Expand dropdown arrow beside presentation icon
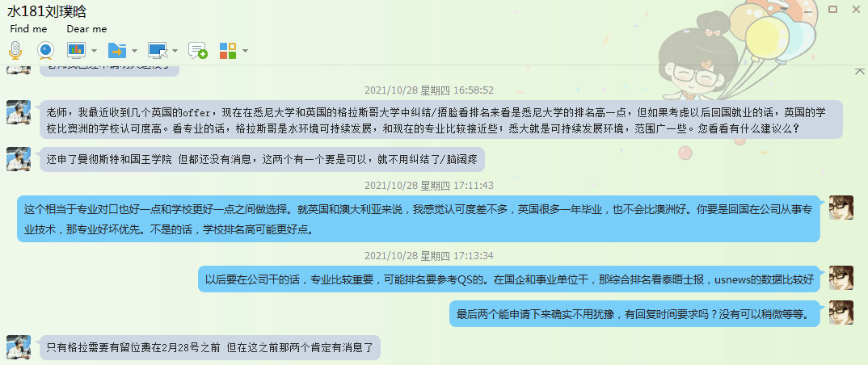Viewport: 868px width, 365px height. tap(94, 51)
